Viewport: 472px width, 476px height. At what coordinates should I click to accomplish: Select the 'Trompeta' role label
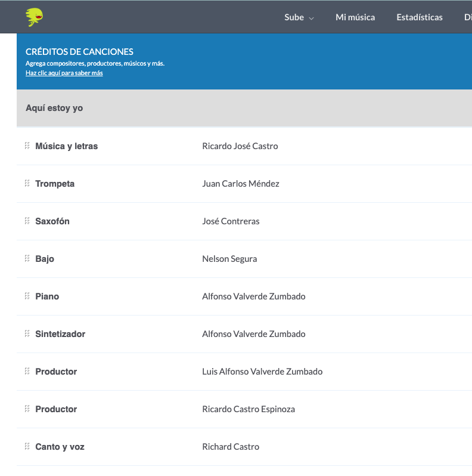(x=55, y=184)
